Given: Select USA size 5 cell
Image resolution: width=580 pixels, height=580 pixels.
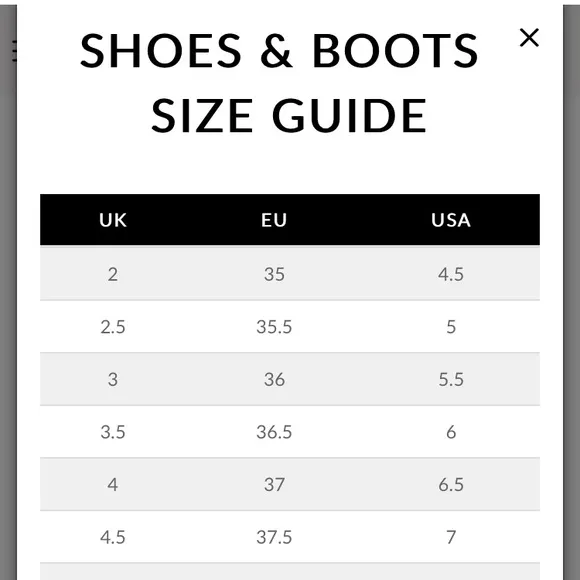Looking at the screenshot, I should (x=451, y=327).
